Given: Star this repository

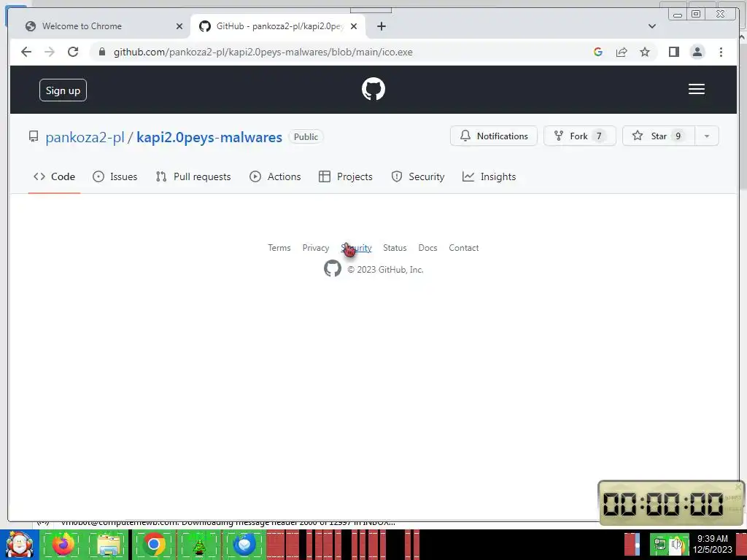Looking at the screenshot, I should (x=659, y=136).
